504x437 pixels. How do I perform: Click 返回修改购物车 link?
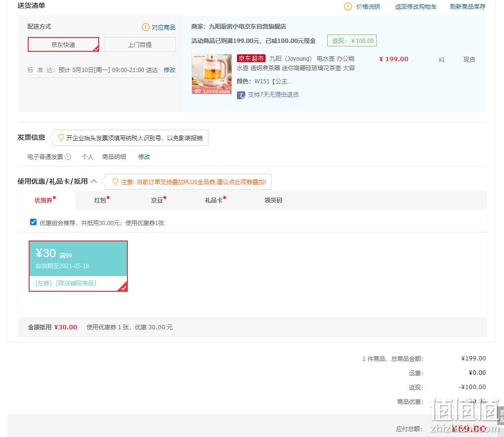coord(416,7)
